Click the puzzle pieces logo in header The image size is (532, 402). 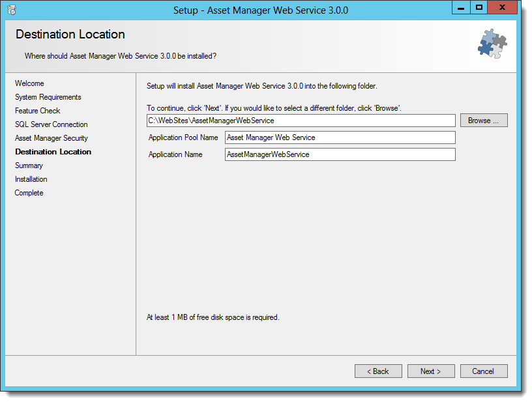[492, 44]
